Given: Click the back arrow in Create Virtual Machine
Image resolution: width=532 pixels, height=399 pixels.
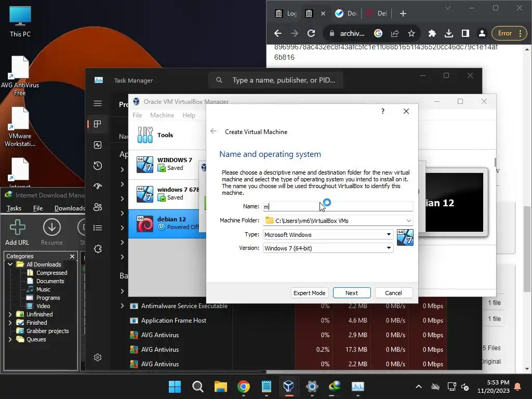Looking at the screenshot, I should tap(214, 131).
